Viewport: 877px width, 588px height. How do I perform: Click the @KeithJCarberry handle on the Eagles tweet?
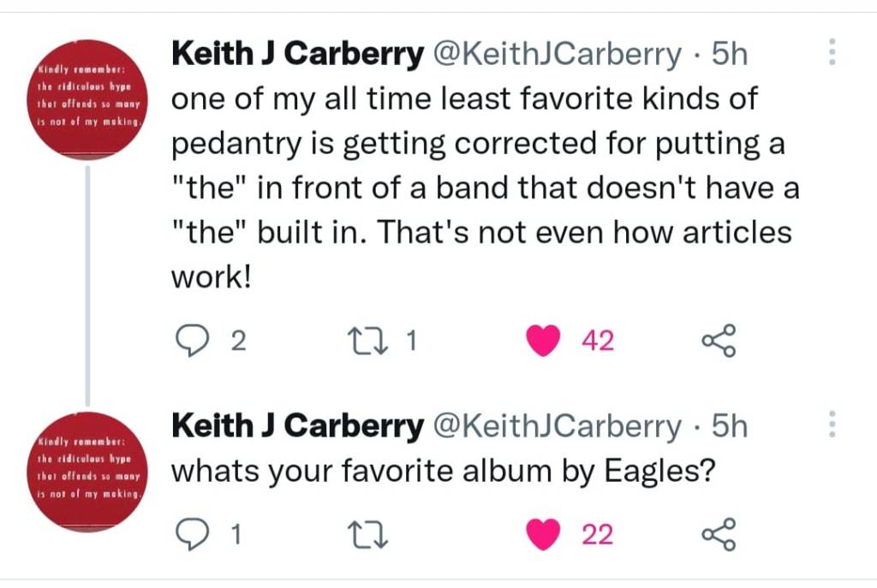pyautogui.click(x=558, y=426)
